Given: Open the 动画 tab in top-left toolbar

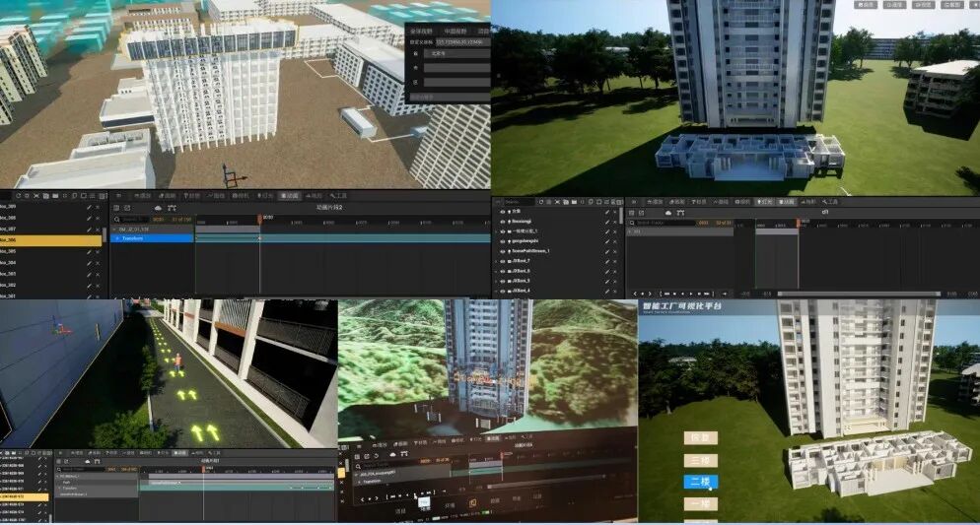Looking at the screenshot, I should pos(289,196).
